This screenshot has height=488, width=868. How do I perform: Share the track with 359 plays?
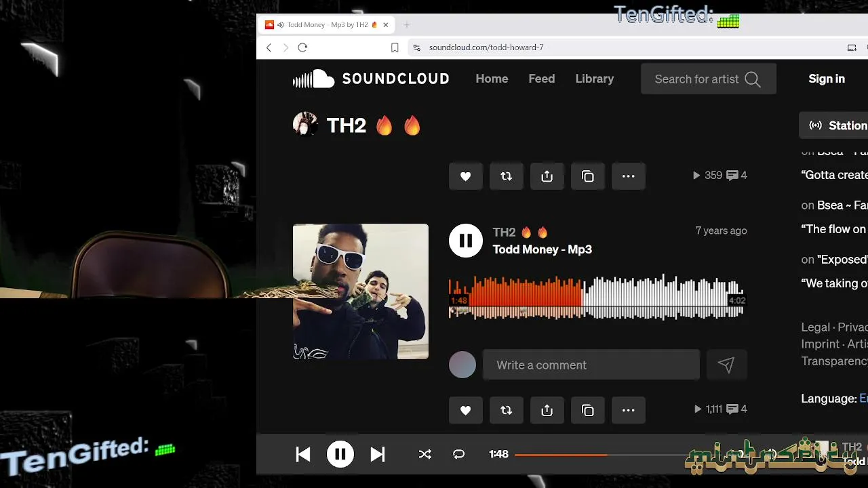tap(547, 176)
